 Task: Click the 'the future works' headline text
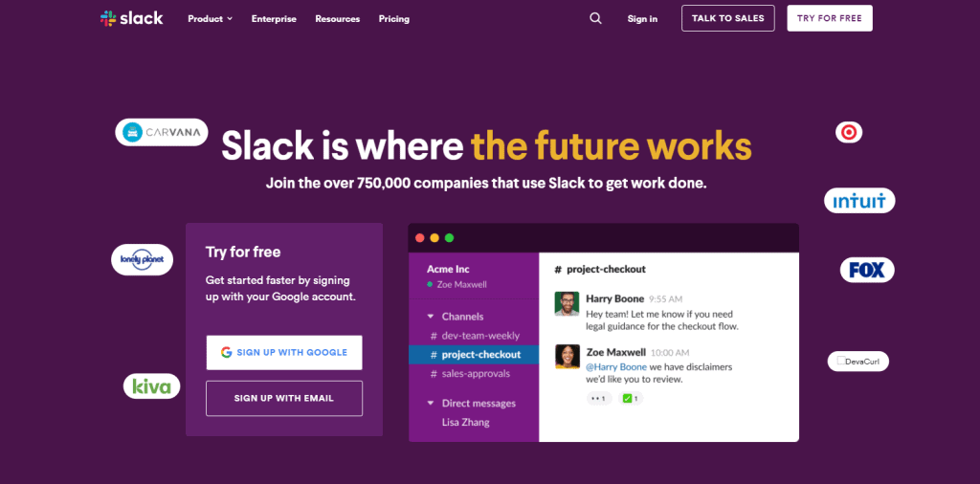coord(612,145)
